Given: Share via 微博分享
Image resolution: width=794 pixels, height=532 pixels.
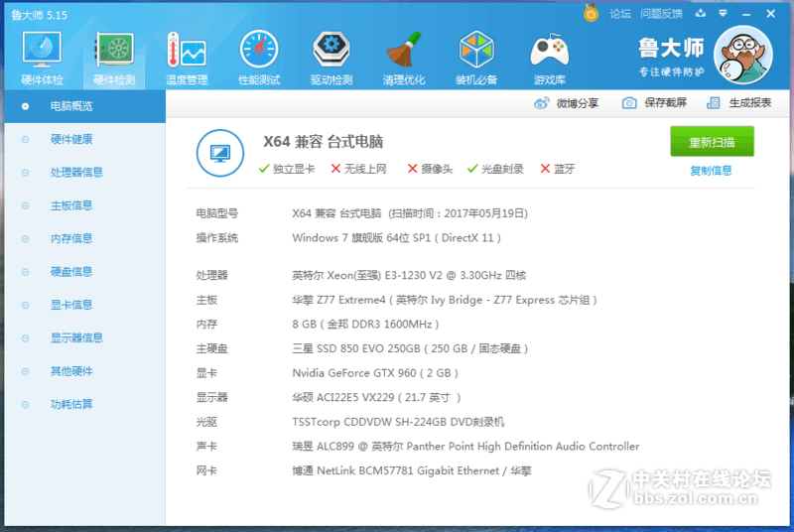Looking at the screenshot, I should point(566,103).
